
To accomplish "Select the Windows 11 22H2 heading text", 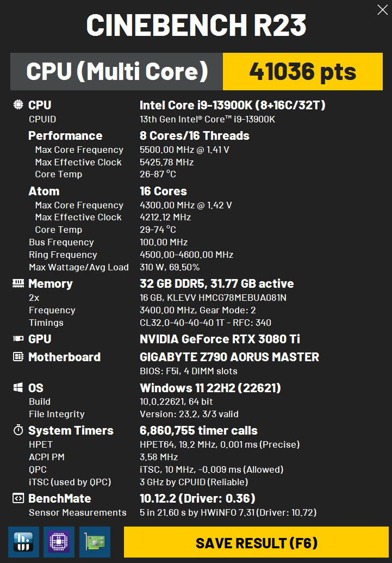I will point(210,388).
